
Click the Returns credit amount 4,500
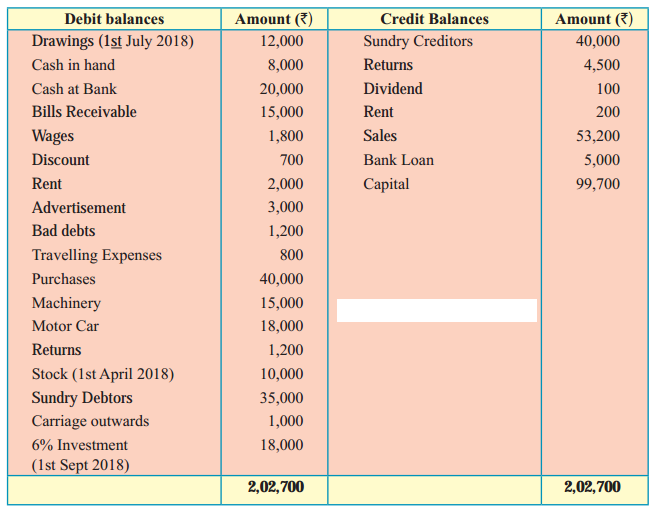(602, 65)
